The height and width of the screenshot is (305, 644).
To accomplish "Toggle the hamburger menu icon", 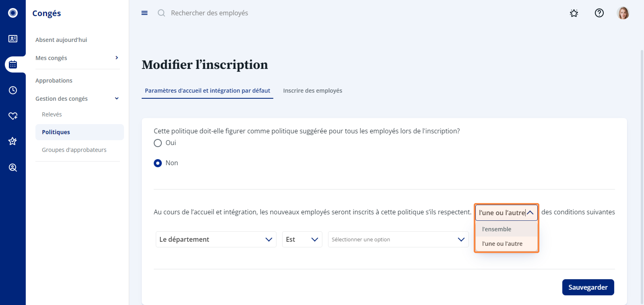I will [x=144, y=13].
